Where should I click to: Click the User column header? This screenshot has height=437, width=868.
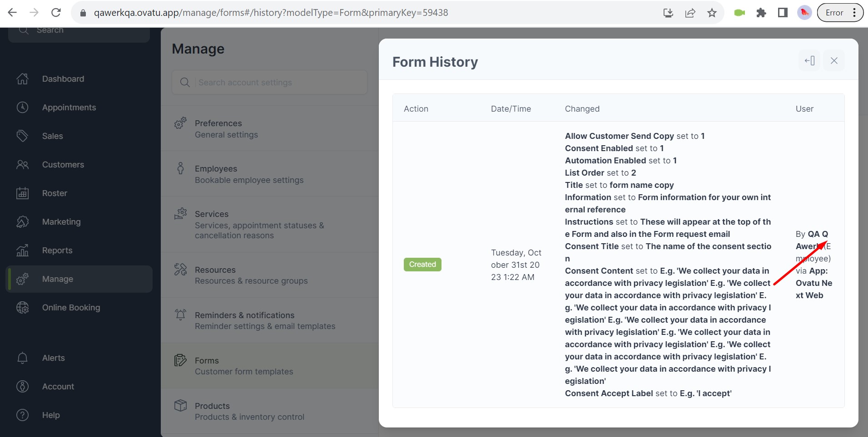tap(804, 109)
